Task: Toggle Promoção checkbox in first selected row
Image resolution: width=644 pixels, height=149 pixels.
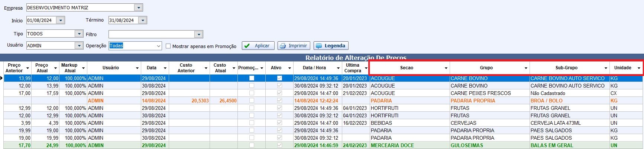Action: (252, 78)
